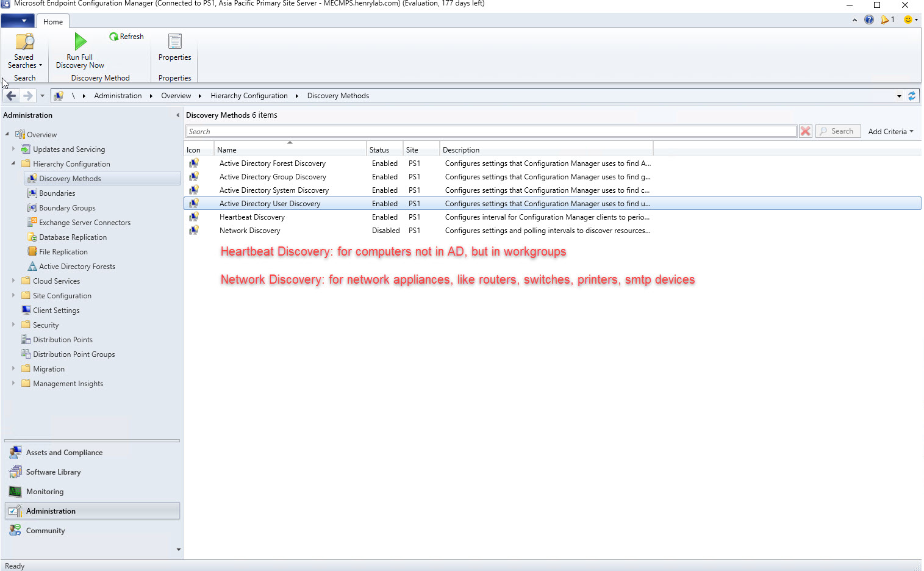This screenshot has width=924, height=571.
Task: Collapse the Administration navigation pane
Action: [177, 115]
